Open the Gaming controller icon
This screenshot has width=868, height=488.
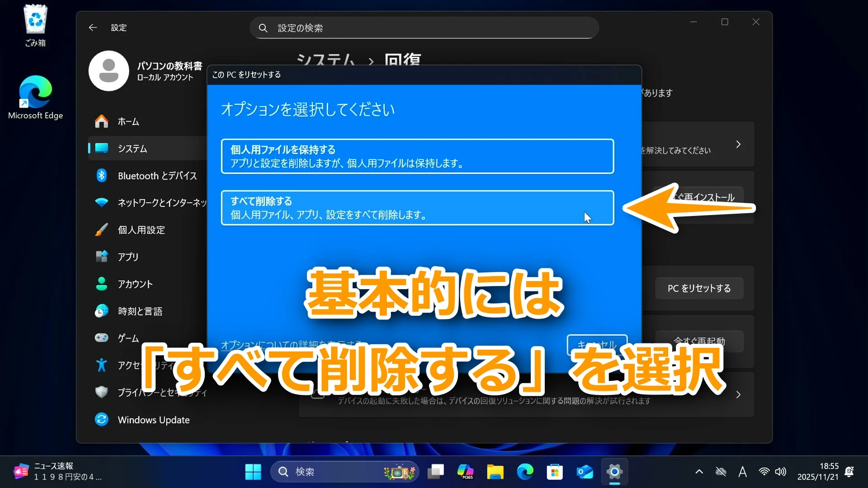click(102, 338)
